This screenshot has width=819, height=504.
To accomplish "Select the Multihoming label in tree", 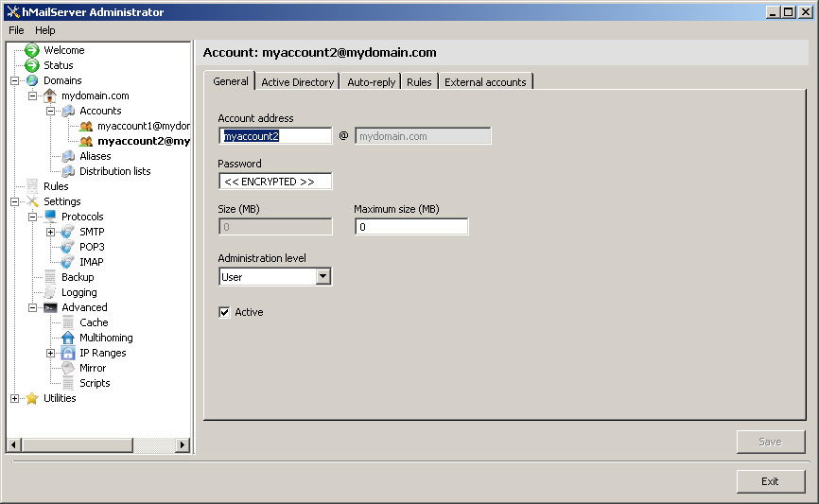I will pos(106,338).
